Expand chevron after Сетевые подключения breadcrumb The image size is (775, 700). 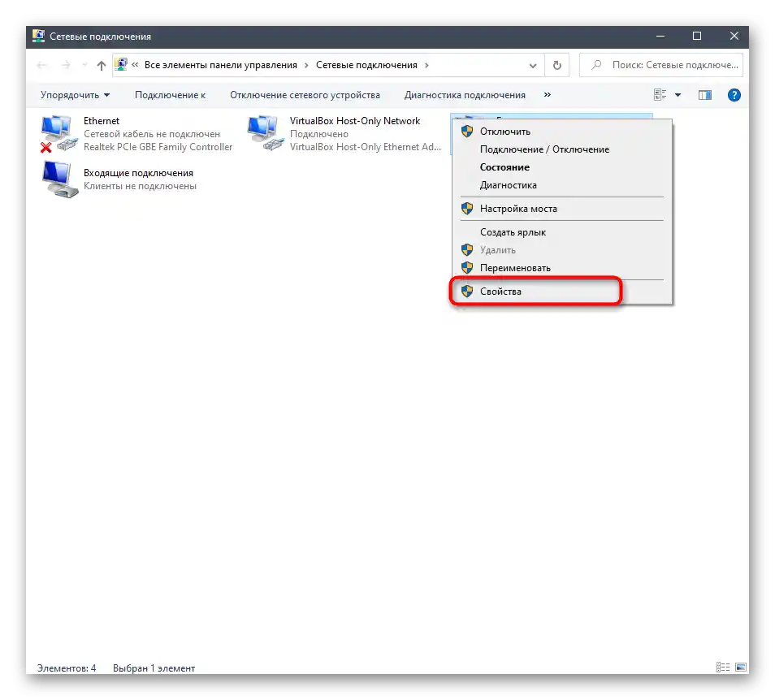pos(426,65)
